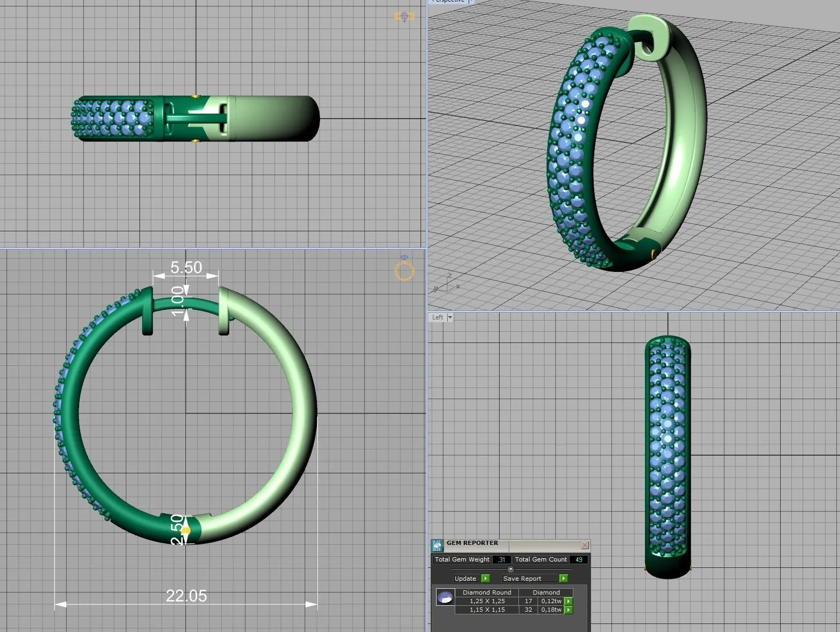Select the 1,15 X 1,15 diamond row
The width and height of the screenshot is (840, 632).
click(x=487, y=610)
